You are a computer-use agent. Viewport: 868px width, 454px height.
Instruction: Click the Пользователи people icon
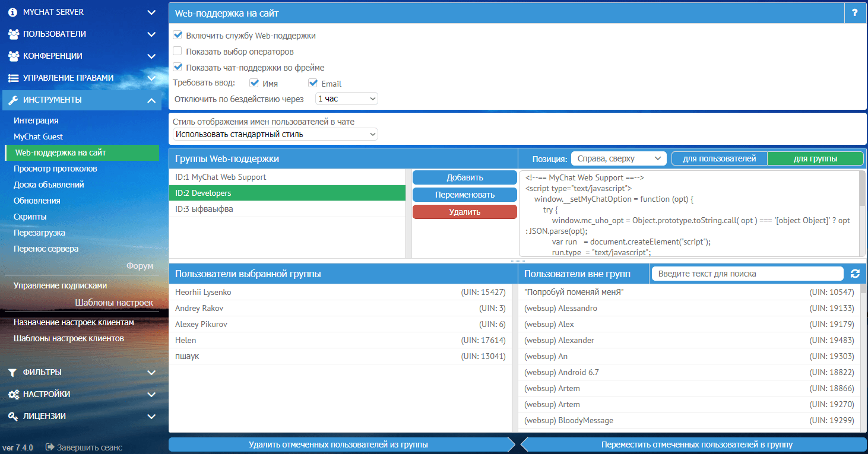coord(13,34)
